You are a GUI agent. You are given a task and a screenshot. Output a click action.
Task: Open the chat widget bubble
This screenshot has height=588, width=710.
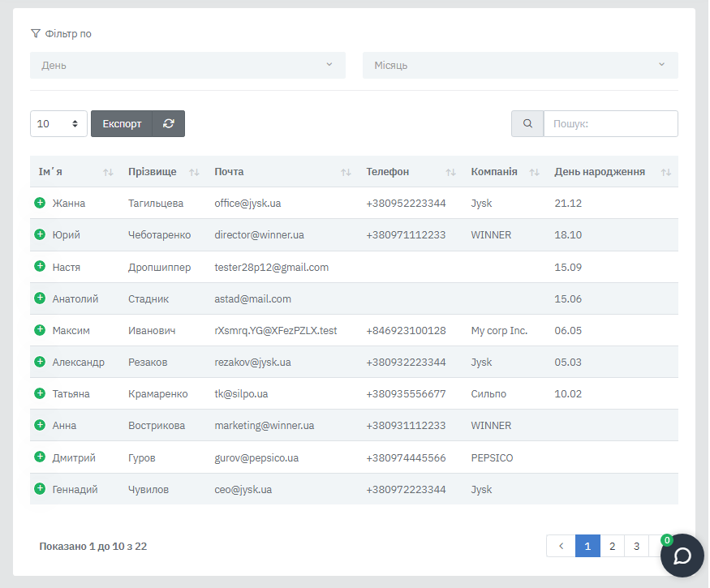coord(682,556)
